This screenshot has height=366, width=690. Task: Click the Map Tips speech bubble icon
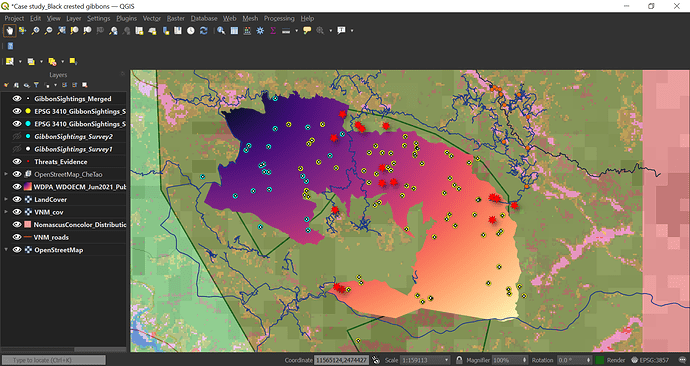pos(307,30)
